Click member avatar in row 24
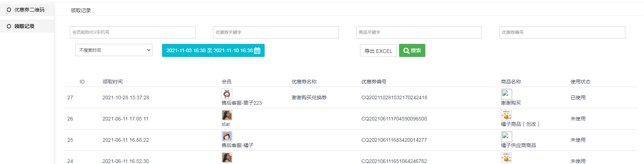This screenshot has width=644, height=164. (x=227, y=158)
